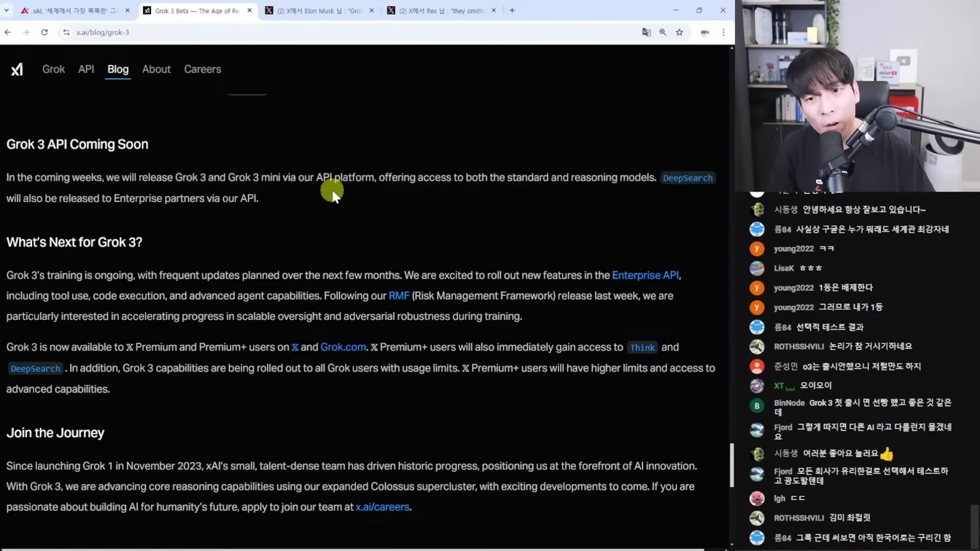The width and height of the screenshot is (980, 551).
Task: Click the 'Grok.com' link
Action: tap(343, 348)
